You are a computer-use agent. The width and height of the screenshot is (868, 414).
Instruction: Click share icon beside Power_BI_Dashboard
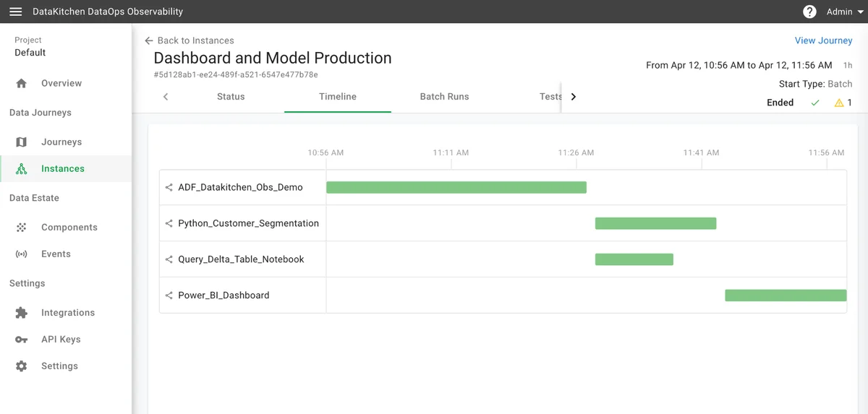click(x=169, y=296)
